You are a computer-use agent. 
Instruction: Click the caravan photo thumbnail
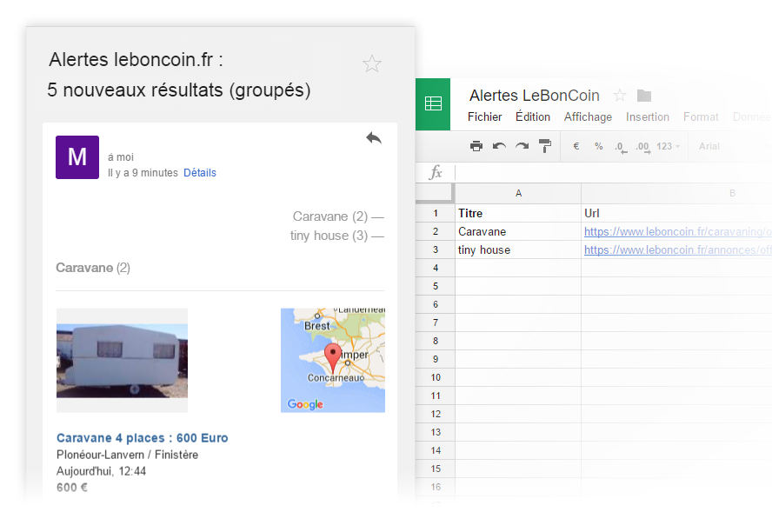122,360
